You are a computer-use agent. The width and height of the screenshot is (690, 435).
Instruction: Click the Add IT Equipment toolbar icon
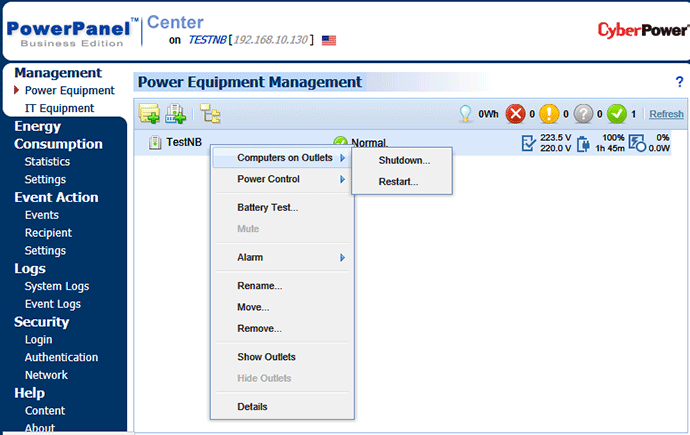coord(175,114)
